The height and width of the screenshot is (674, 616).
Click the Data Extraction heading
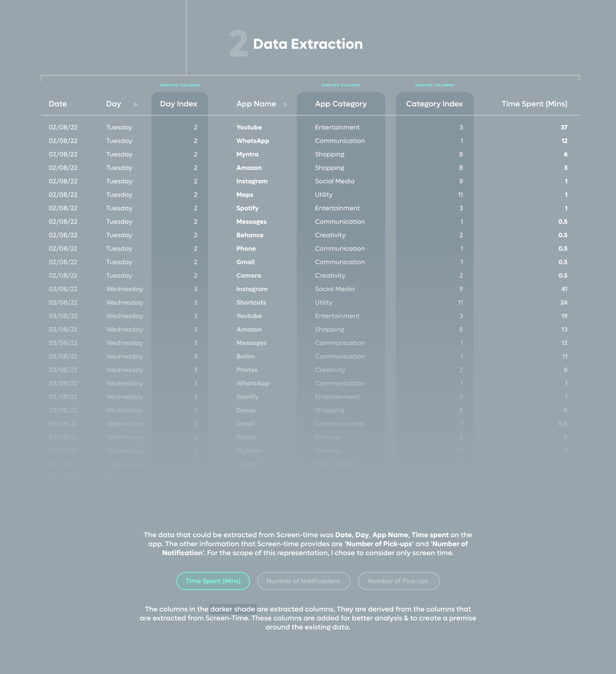(x=308, y=44)
